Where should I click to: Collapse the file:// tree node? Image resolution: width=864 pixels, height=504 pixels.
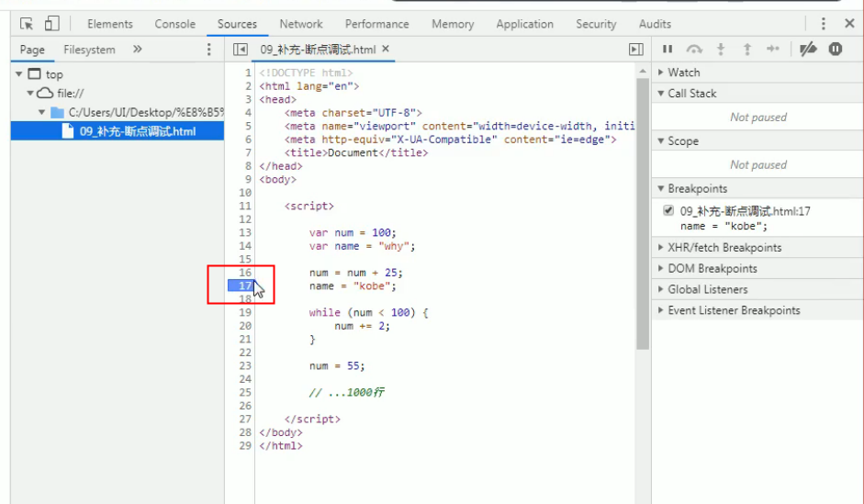tap(30, 93)
